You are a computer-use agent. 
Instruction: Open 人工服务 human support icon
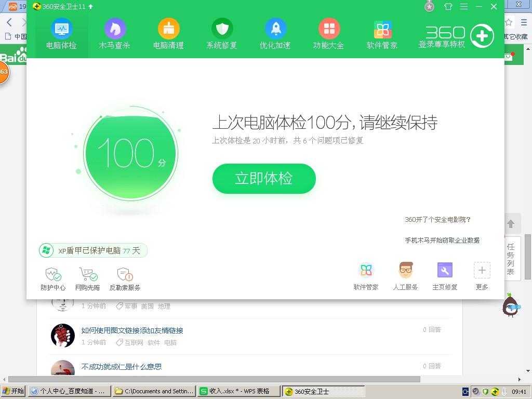point(405,276)
